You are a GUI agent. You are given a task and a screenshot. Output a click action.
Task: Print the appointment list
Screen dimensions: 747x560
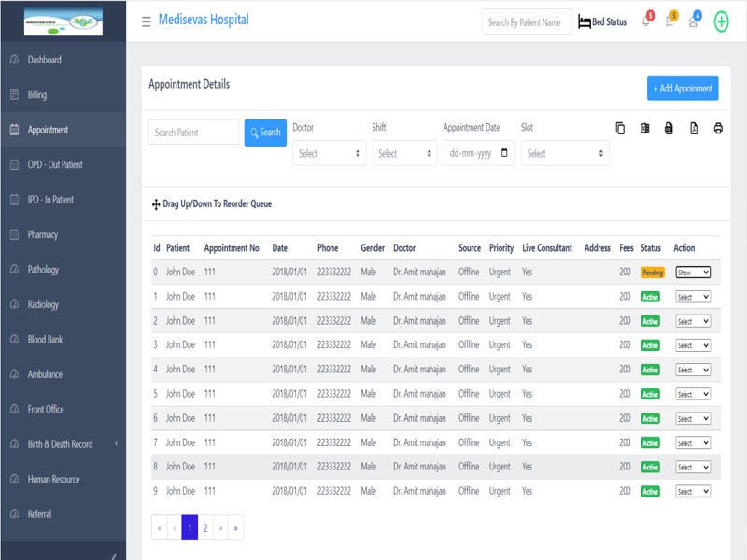point(718,129)
